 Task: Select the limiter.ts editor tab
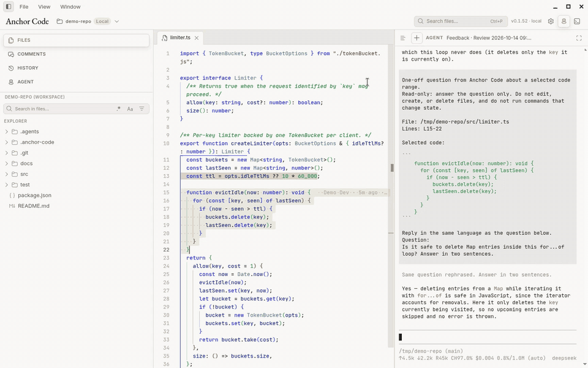[x=180, y=37]
